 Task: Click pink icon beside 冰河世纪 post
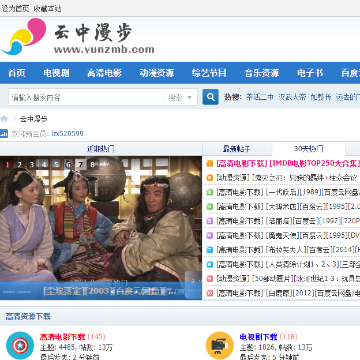pos(210,279)
